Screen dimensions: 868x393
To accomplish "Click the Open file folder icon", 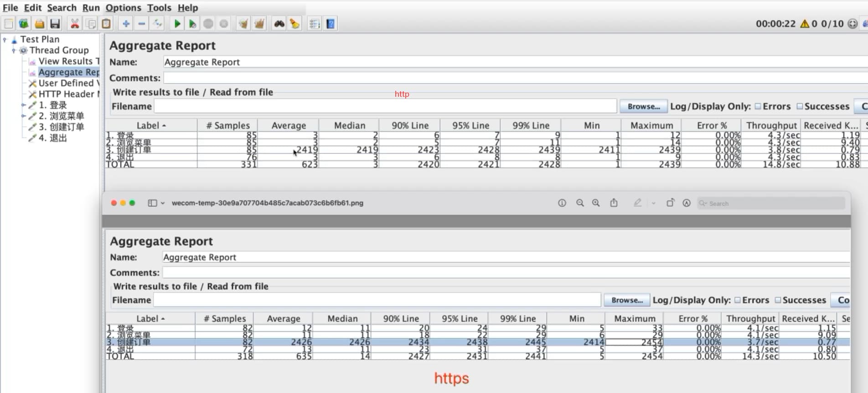I will 40,24.
